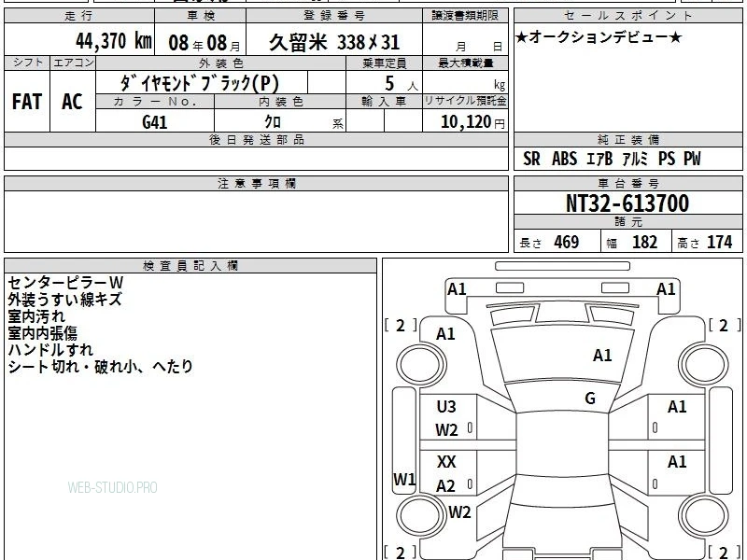Click the note シート切れ・破れ小、へたり
Screen dimensions: 747x560
tap(101, 366)
